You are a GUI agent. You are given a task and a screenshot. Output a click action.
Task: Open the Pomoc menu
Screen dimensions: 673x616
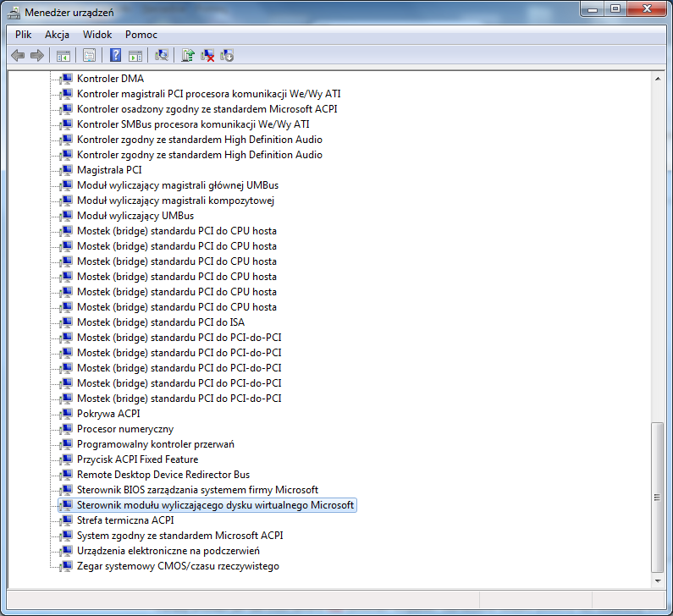[x=141, y=35]
